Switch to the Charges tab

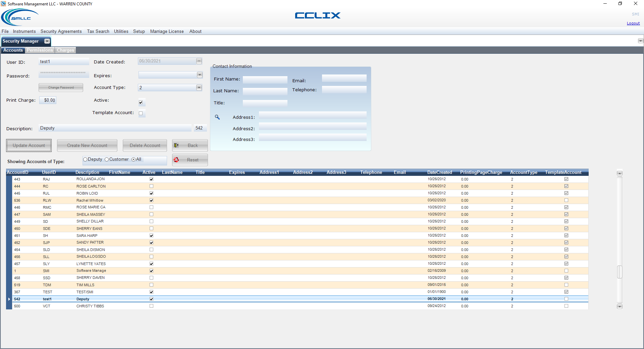65,50
